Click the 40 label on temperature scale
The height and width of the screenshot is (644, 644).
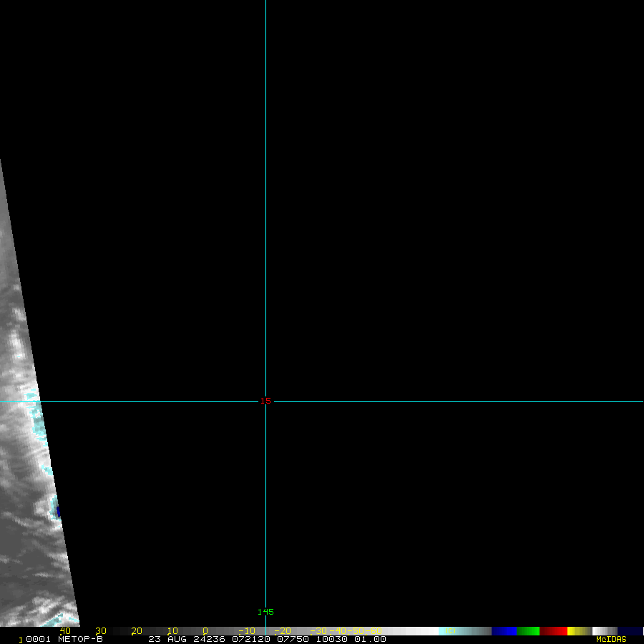[x=65, y=631]
